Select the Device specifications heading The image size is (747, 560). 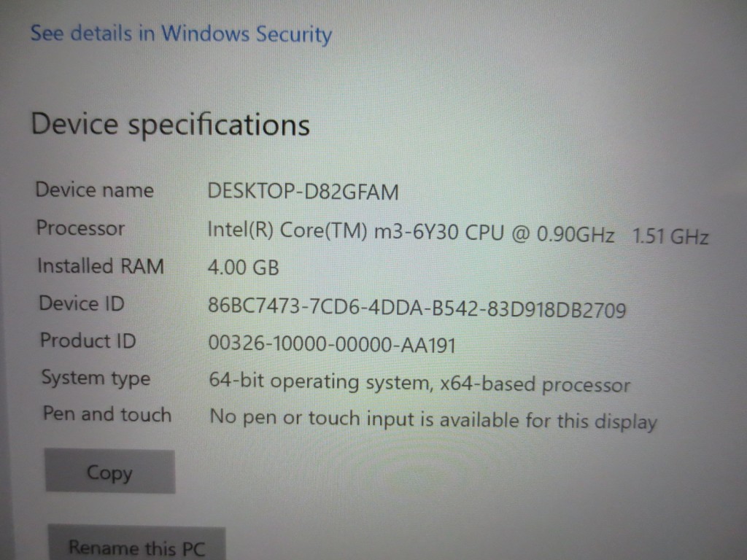(x=170, y=124)
